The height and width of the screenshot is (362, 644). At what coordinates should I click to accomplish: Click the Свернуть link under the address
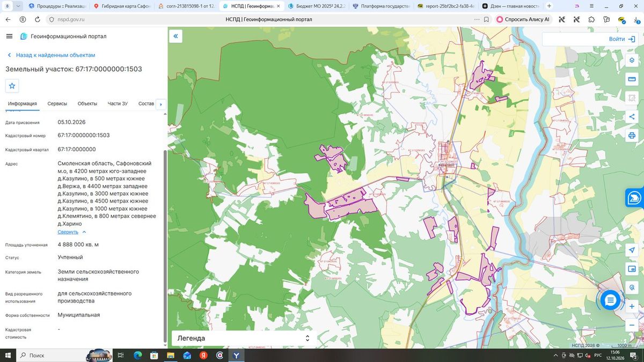68,232
